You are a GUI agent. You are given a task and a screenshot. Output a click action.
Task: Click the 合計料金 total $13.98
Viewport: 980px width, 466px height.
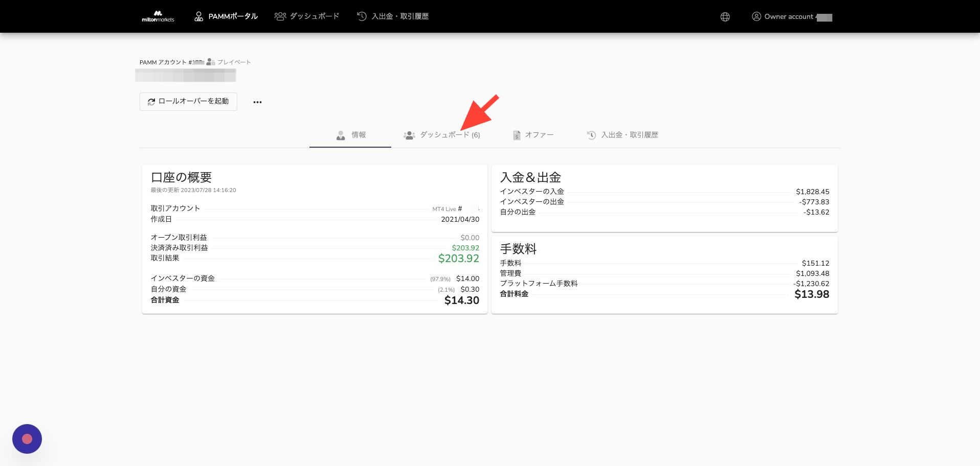coord(812,294)
